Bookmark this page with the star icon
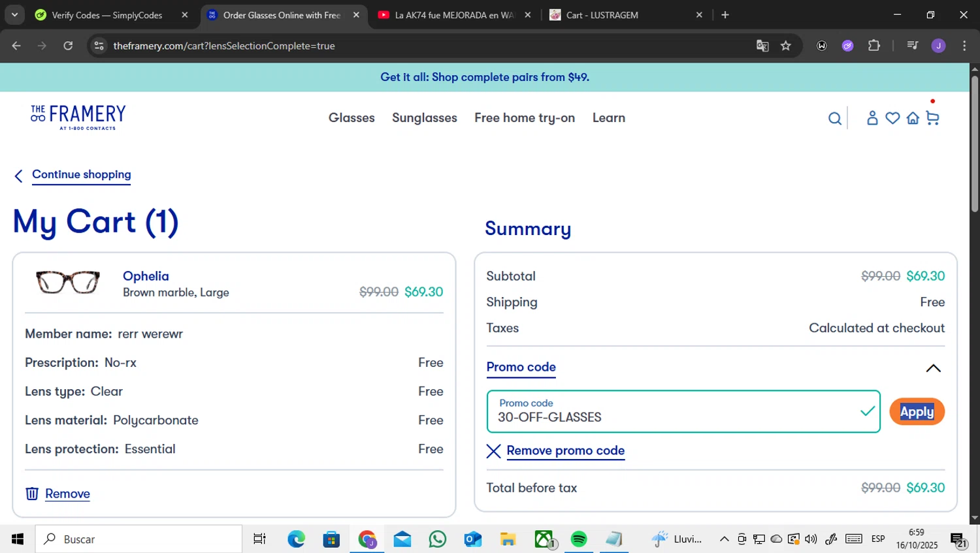The height and width of the screenshot is (553, 980). click(786, 46)
